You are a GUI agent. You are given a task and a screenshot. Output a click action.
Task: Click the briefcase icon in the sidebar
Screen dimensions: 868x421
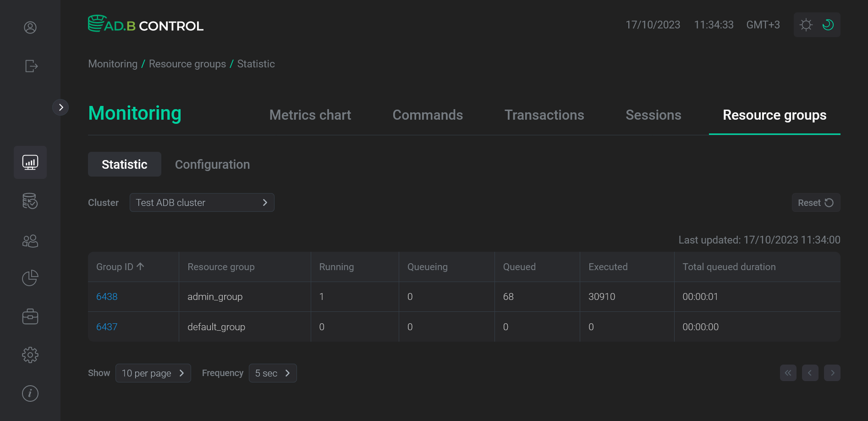pyautogui.click(x=30, y=316)
